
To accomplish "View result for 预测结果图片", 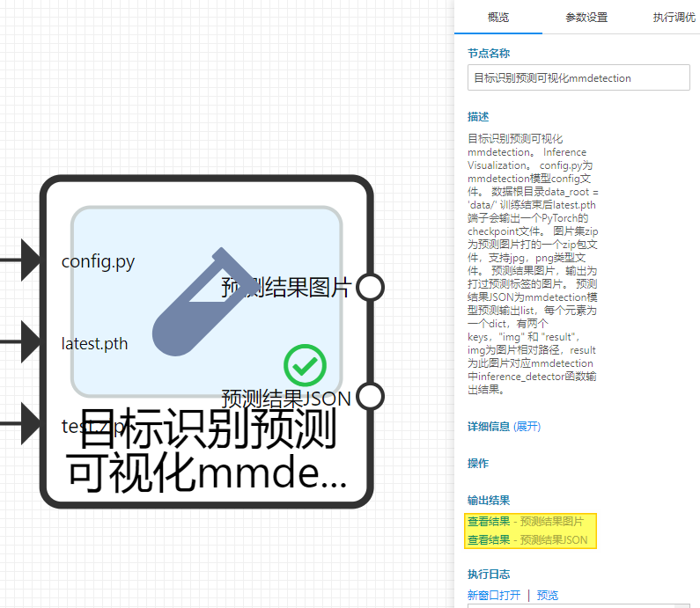I will [x=488, y=521].
